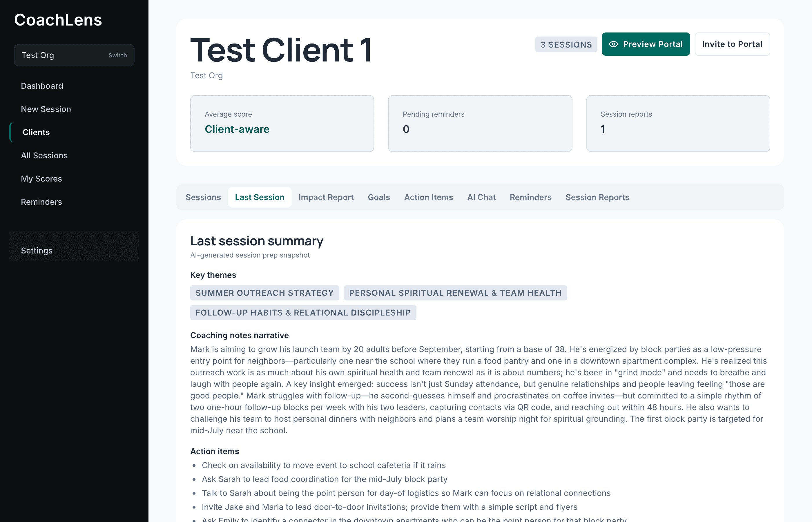Open the CoachLens logo home link
The image size is (812, 522).
58,20
